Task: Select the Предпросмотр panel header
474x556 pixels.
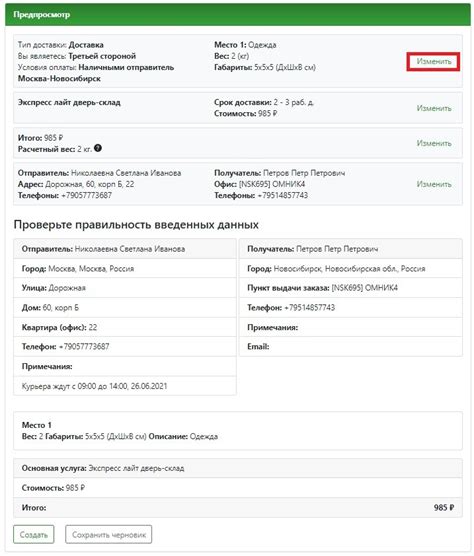Action: point(238,15)
